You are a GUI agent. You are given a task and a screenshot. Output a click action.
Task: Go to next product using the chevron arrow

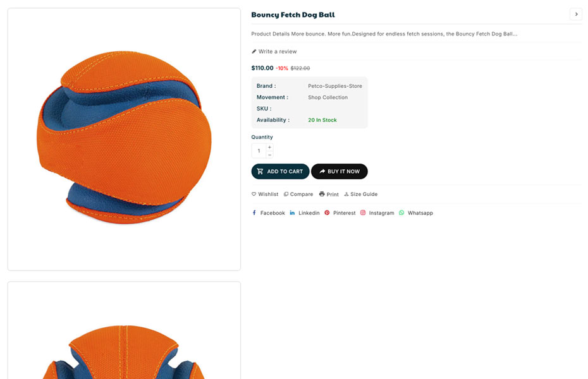[x=576, y=14]
